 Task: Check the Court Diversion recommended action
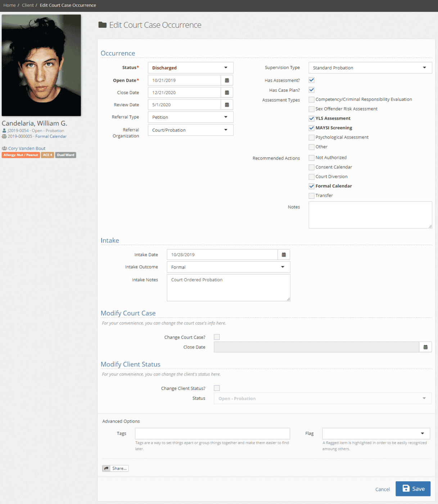click(x=312, y=177)
